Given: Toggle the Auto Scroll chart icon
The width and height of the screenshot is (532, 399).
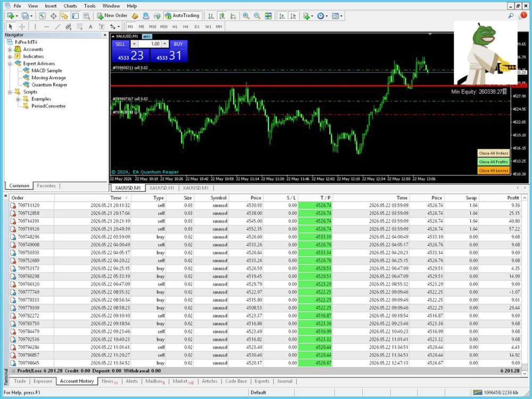Looking at the screenshot, I should [x=281, y=15].
